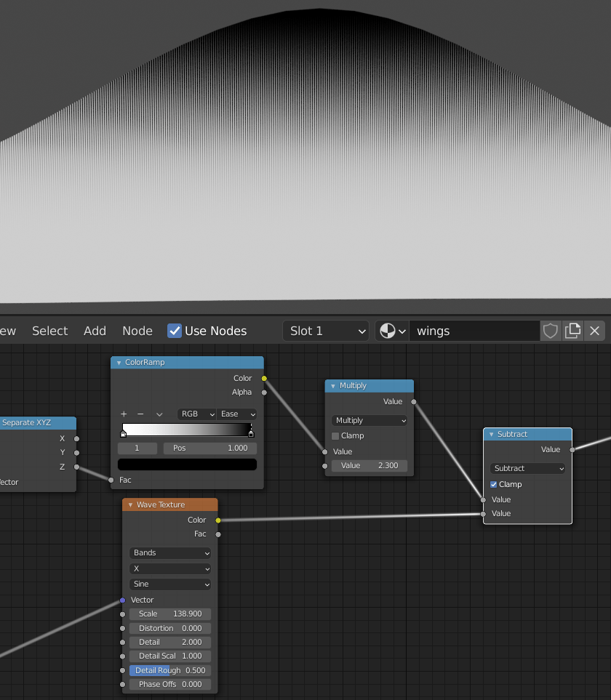Open the Node menu
611x700 pixels.
click(x=137, y=331)
